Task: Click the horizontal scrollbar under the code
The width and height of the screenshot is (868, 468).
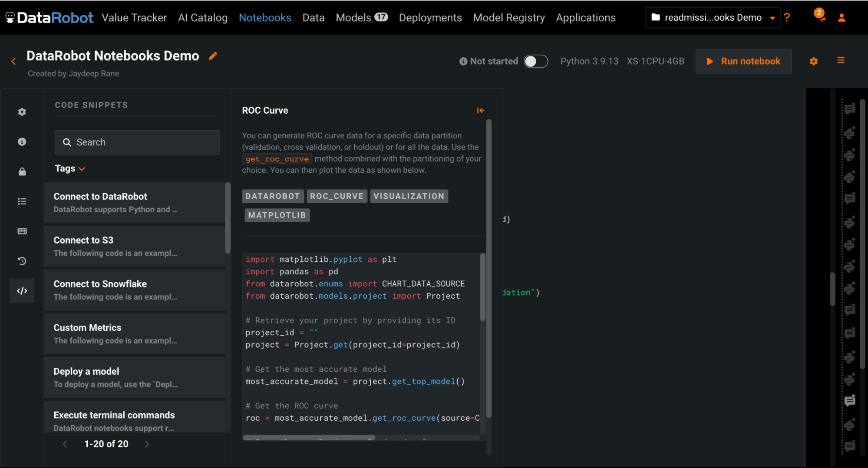Action: pos(309,438)
